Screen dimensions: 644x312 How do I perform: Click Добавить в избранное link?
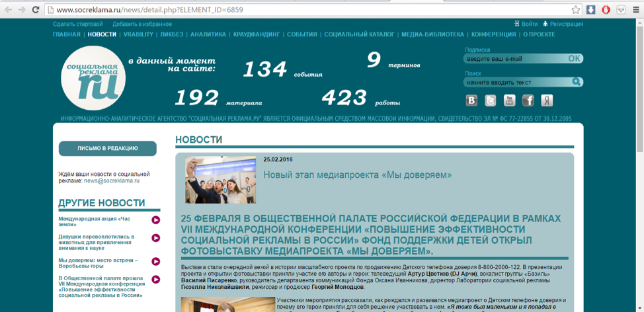coord(142,24)
